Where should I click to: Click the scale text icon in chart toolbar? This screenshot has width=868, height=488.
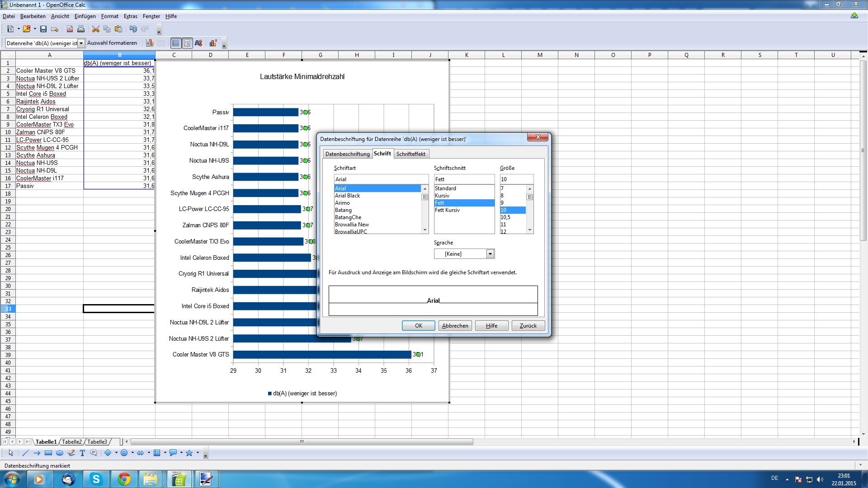(198, 43)
